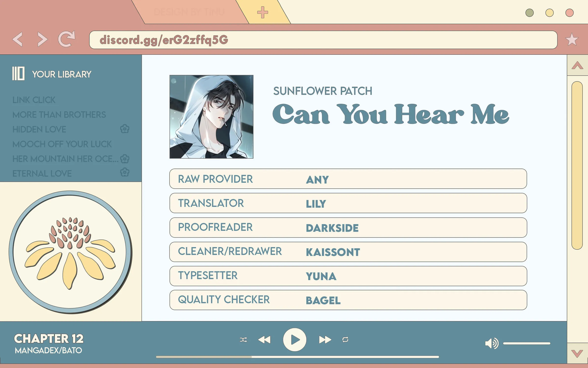Image resolution: width=588 pixels, height=368 pixels.
Task: Select the Raw Provider ANY row
Action: coord(348,179)
